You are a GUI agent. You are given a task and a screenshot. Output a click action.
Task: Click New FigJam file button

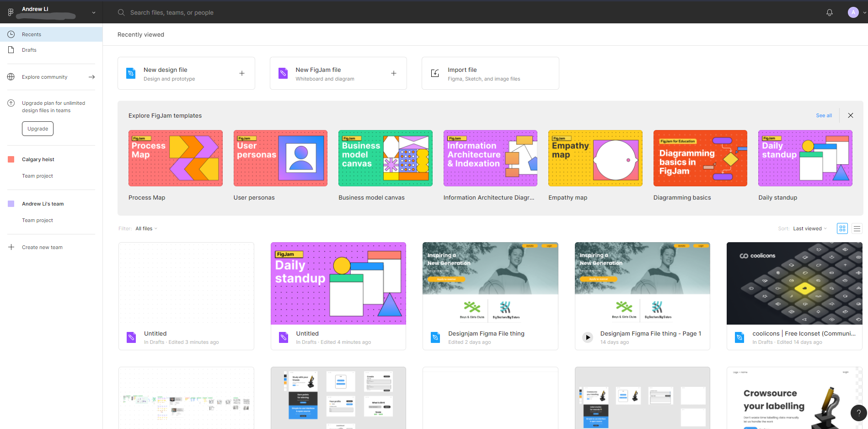tap(338, 73)
